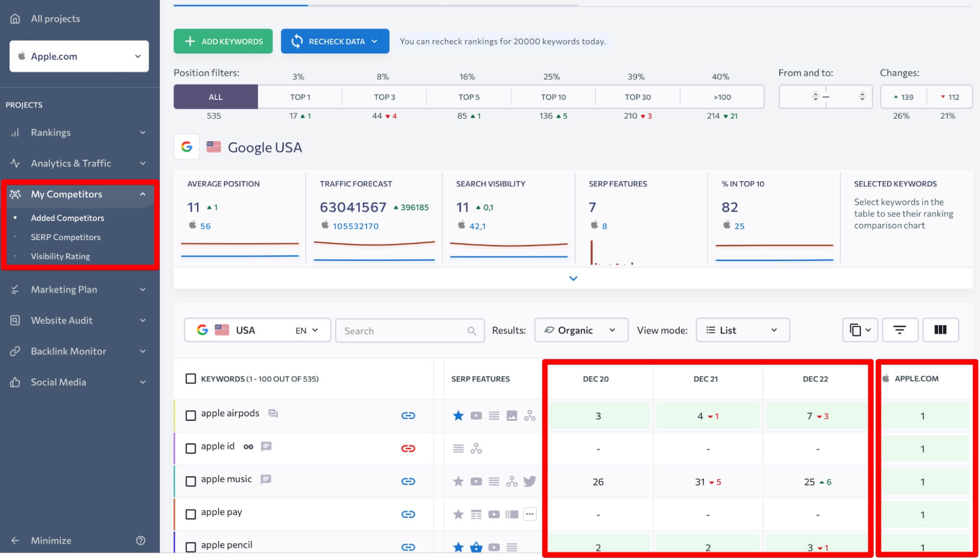Click the RECHECK DATA button
Image resolution: width=980 pixels, height=560 pixels.
[x=335, y=41]
